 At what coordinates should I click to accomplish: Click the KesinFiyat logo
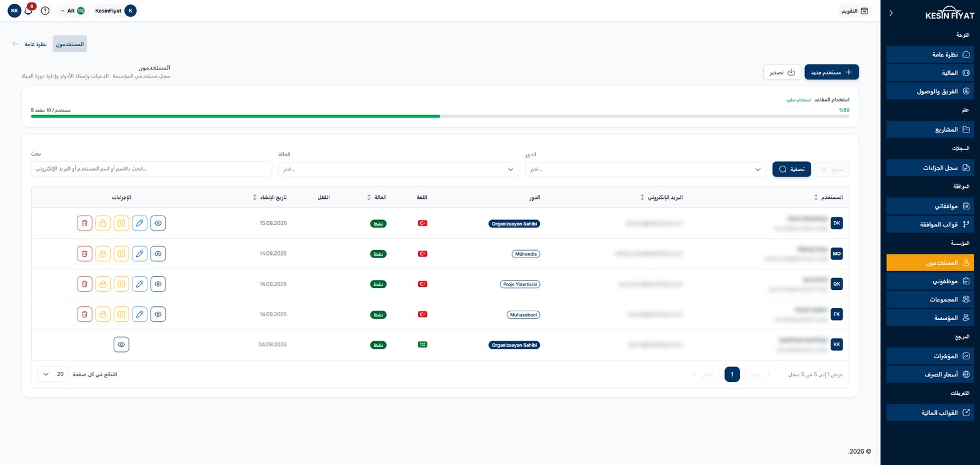click(x=949, y=13)
